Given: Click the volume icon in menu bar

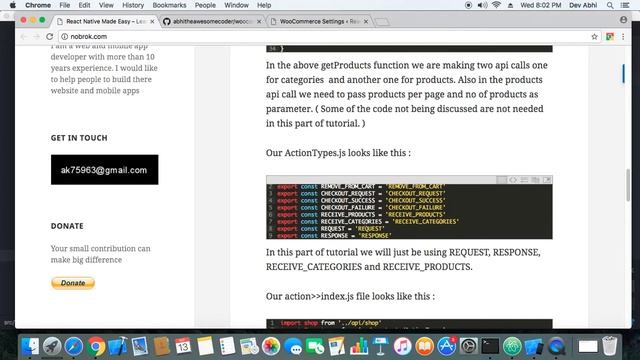Looking at the screenshot, I should pos(482,5).
